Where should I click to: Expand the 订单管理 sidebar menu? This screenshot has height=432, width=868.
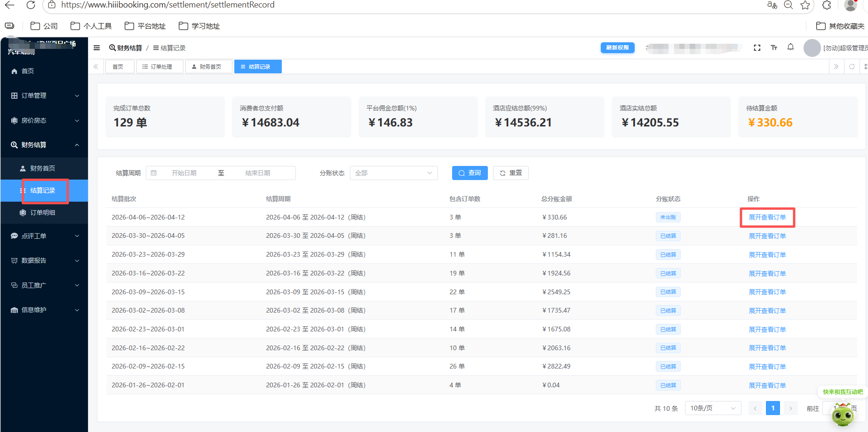(x=44, y=95)
